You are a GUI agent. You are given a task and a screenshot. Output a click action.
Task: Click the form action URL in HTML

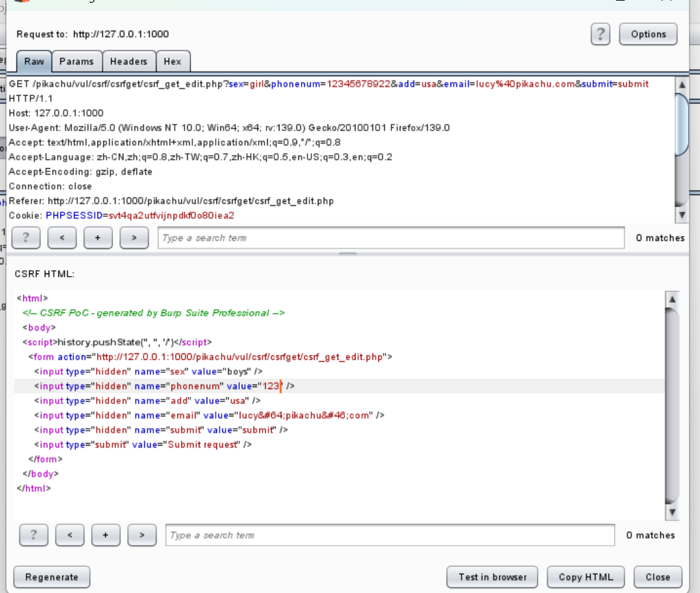pyautogui.click(x=240, y=357)
